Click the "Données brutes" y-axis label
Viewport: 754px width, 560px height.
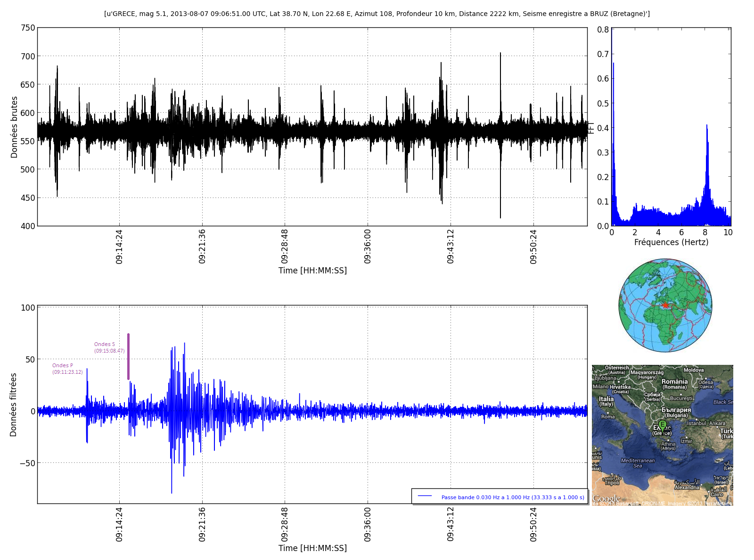point(14,127)
